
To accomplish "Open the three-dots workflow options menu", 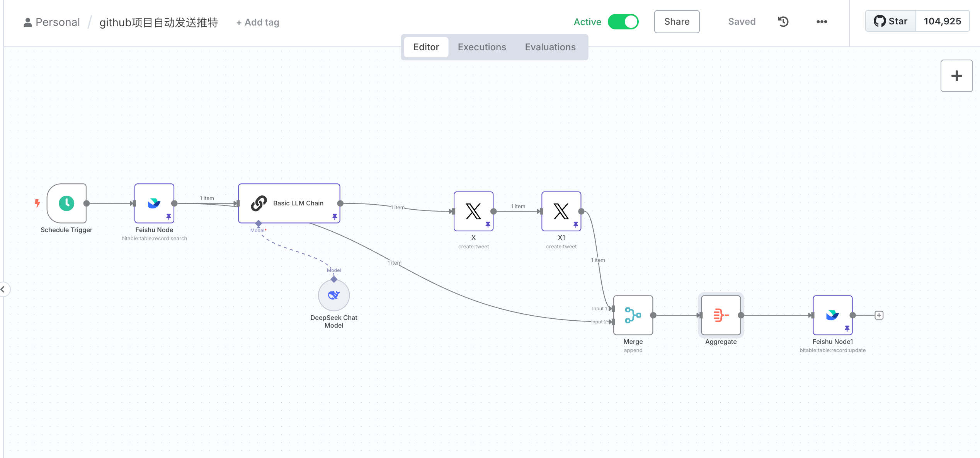I will point(822,22).
